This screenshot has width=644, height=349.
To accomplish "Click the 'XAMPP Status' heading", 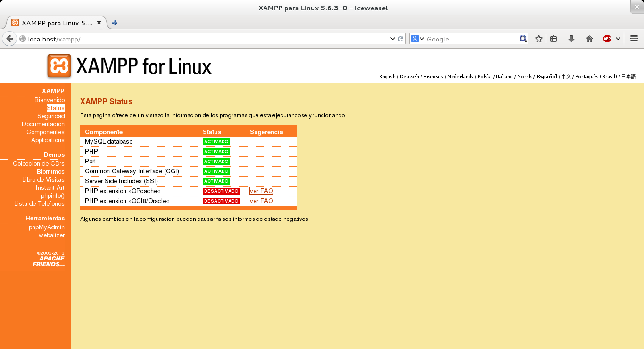I will pos(106,102).
